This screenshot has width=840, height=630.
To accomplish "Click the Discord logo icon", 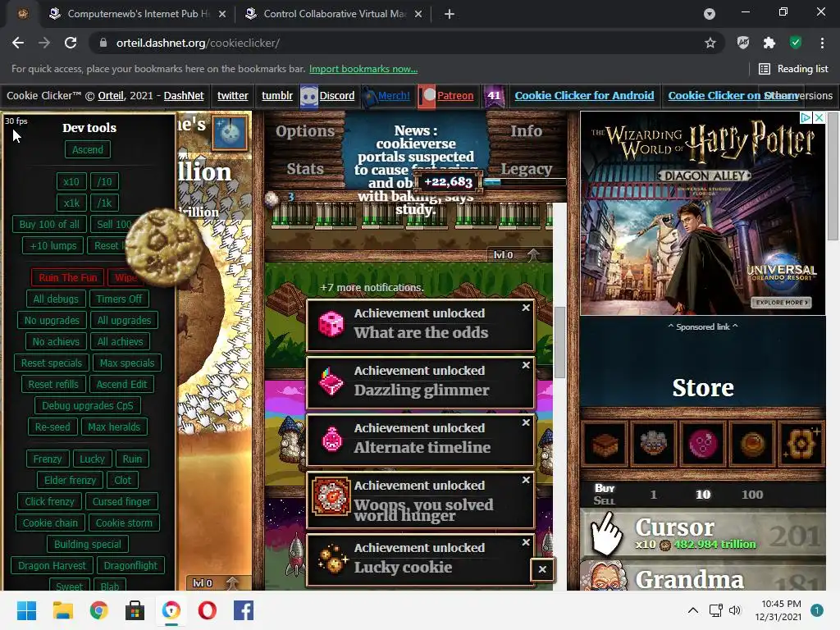I will click(309, 96).
